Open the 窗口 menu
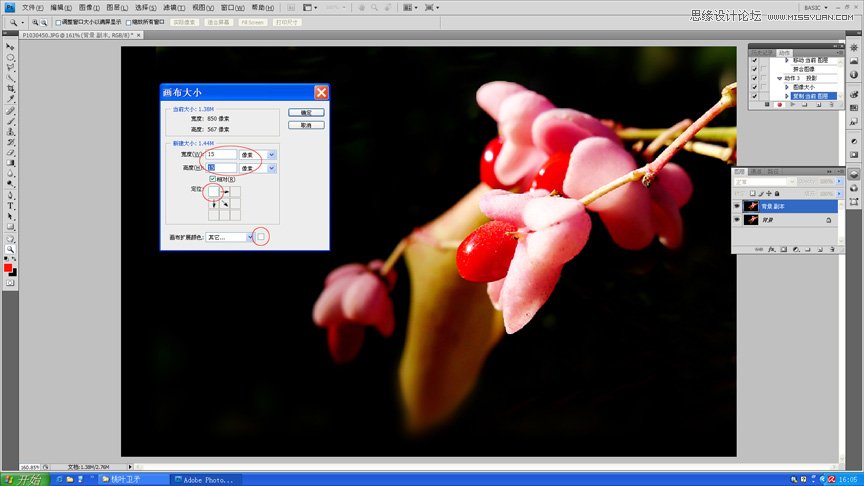The width and height of the screenshot is (864, 486). 233,8
